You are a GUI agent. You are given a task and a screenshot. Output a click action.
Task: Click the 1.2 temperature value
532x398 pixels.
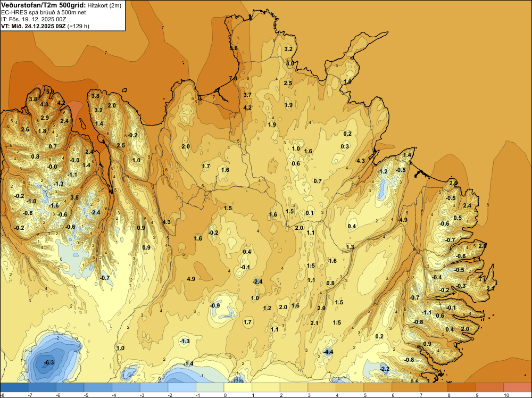click(267, 308)
